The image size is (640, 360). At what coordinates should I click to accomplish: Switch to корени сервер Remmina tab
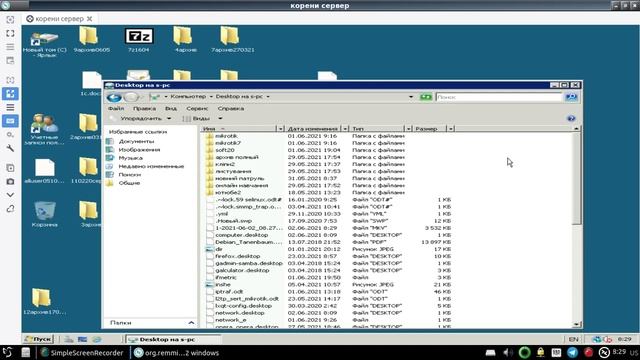pyautogui.click(x=59, y=19)
